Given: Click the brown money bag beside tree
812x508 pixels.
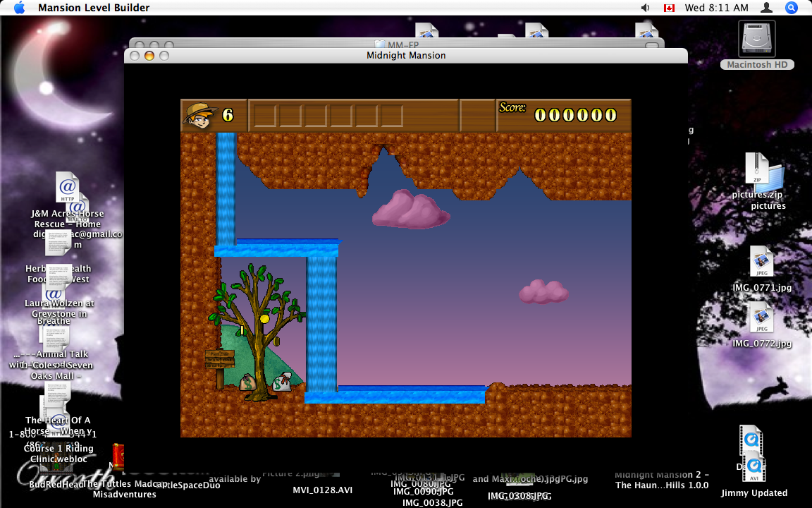Looking at the screenshot, I should pyautogui.click(x=247, y=382).
